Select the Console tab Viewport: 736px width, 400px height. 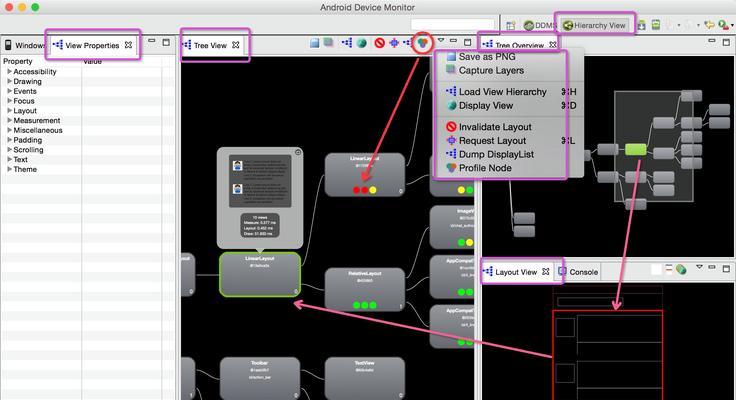(578, 272)
